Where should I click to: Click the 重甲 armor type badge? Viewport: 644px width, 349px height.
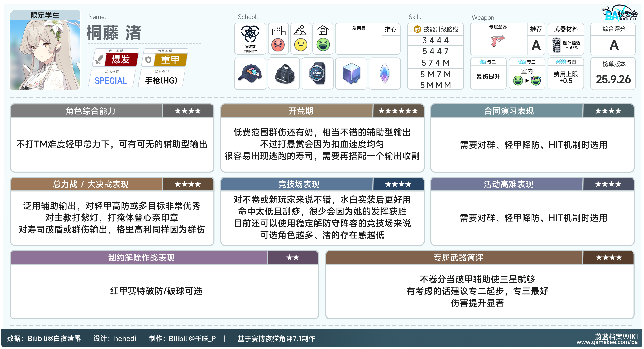click(x=170, y=60)
